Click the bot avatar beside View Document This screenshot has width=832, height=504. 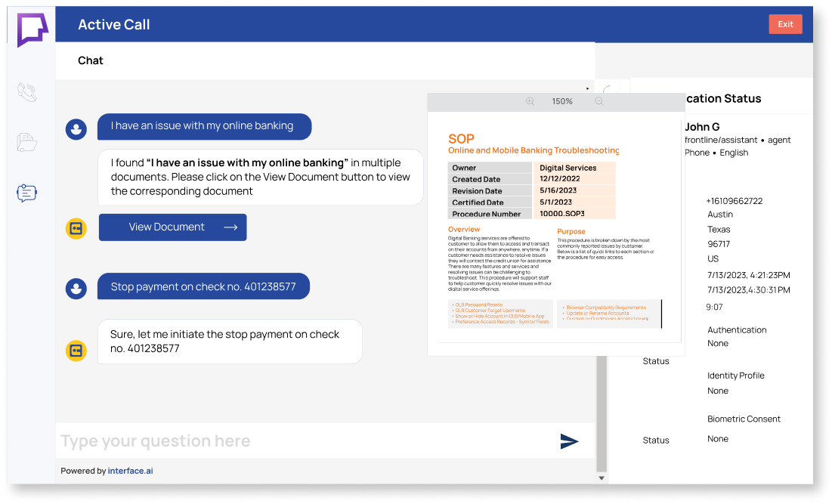76,227
